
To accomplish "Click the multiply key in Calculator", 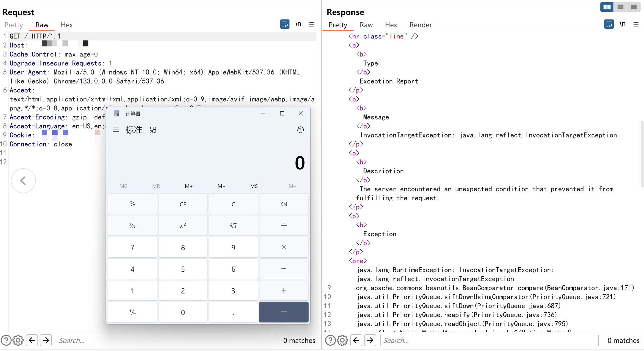I will (x=284, y=247).
